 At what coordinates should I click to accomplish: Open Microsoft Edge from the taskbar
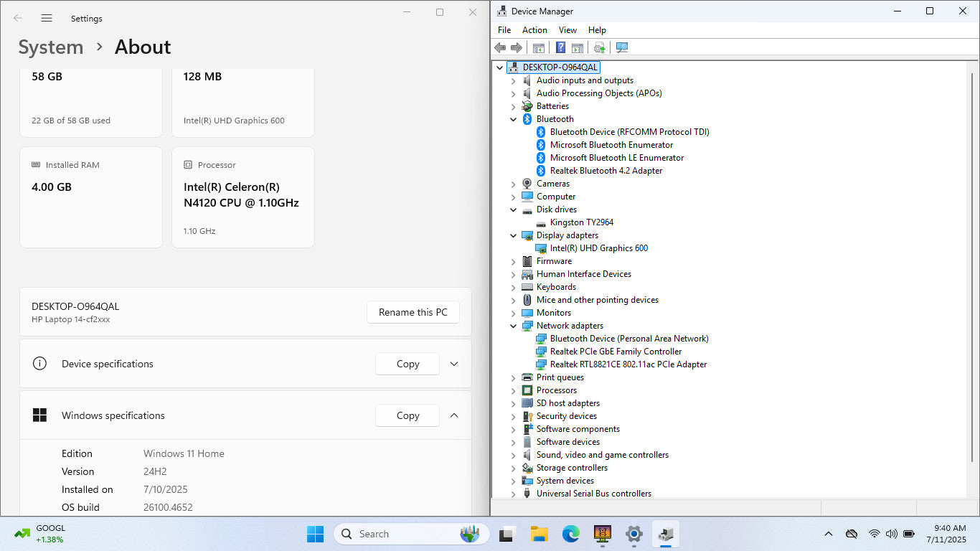pos(570,534)
